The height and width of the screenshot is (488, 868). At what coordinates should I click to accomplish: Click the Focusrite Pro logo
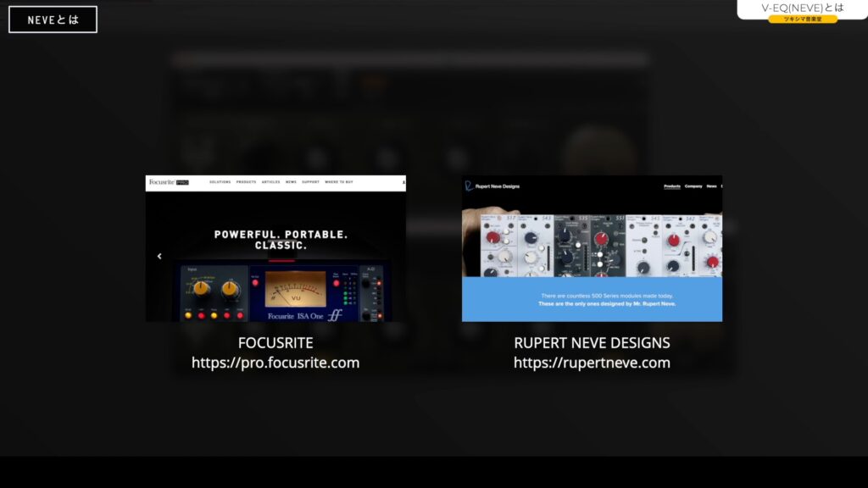click(169, 182)
